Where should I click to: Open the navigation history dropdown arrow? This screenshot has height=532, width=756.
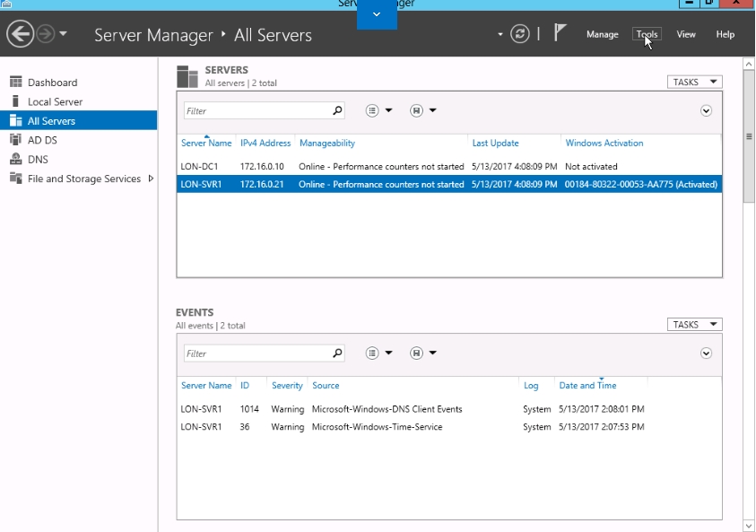pyautogui.click(x=63, y=34)
